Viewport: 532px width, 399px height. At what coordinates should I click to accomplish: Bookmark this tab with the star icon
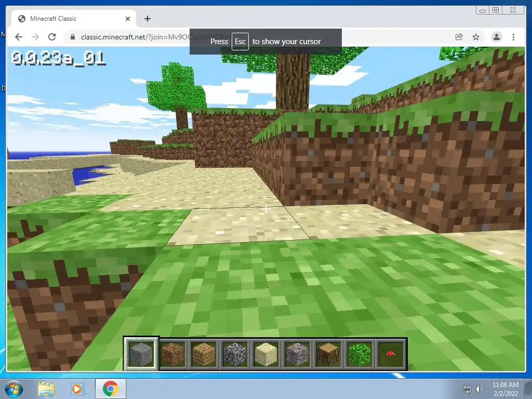pos(476,37)
